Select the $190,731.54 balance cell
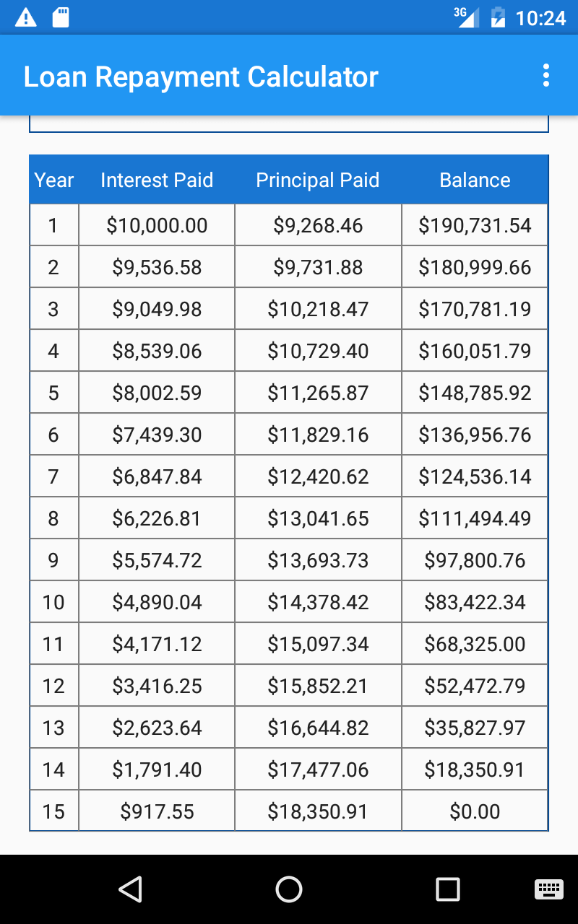Image resolution: width=578 pixels, height=924 pixels. tap(475, 225)
